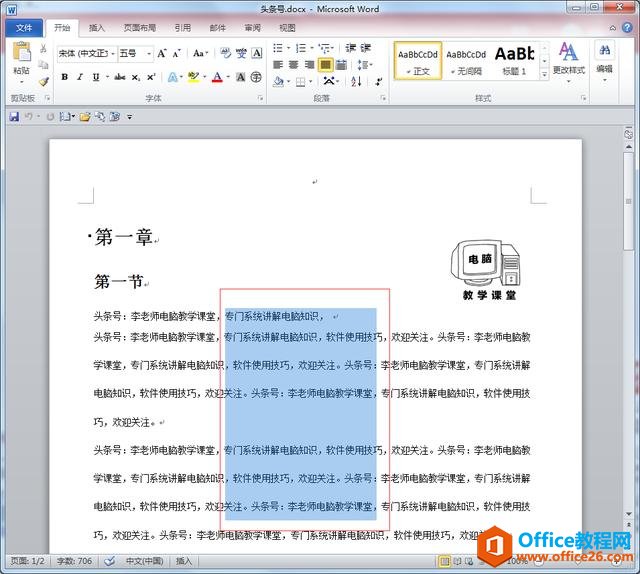Toggle Underline formatting
Image resolution: width=640 pixels, height=574 pixels.
pyautogui.click(x=96, y=77)
